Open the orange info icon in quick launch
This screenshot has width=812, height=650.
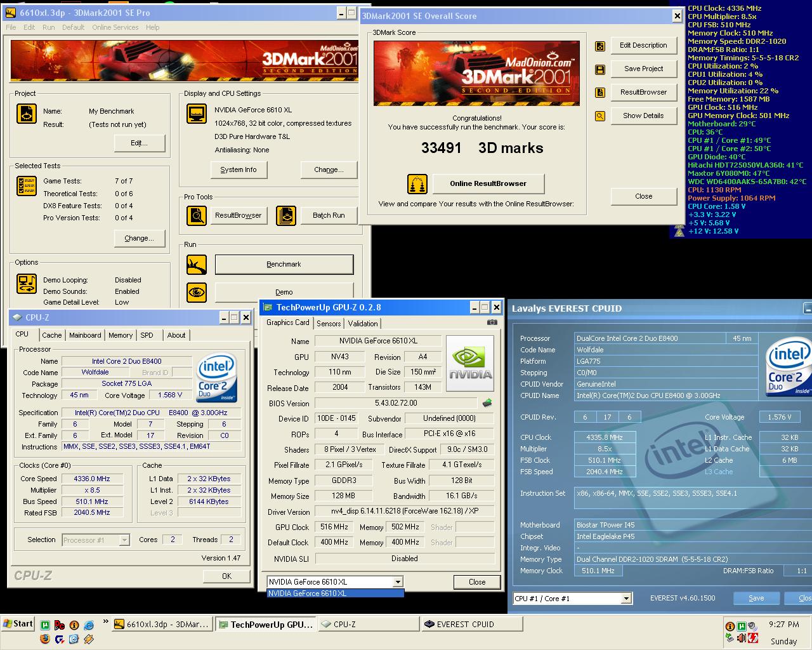[x=74, y=625]
